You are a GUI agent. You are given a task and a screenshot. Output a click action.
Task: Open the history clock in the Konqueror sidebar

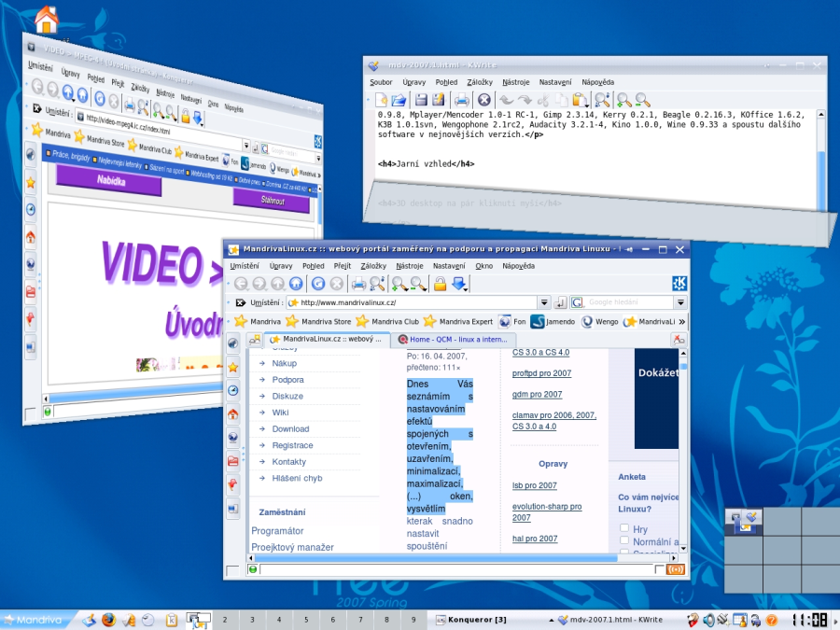233,390
